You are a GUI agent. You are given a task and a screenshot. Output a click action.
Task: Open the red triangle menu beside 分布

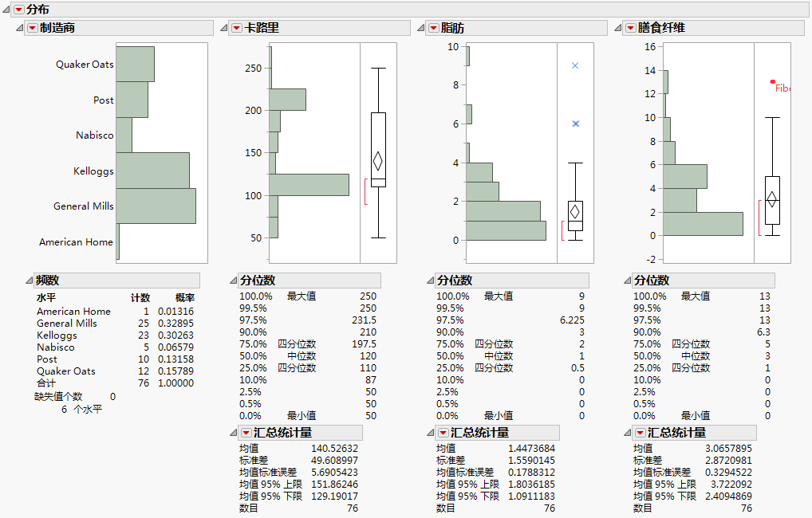point(18,10)
